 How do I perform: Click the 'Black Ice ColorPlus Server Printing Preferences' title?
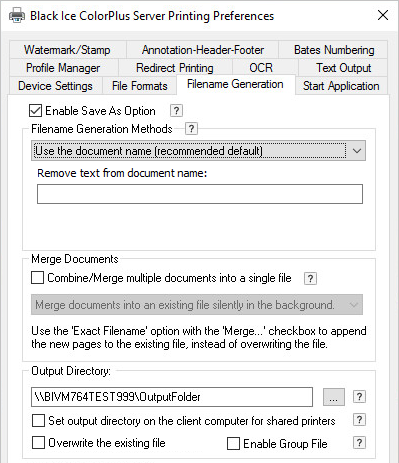pyautogui.click(x=152, y=16)
